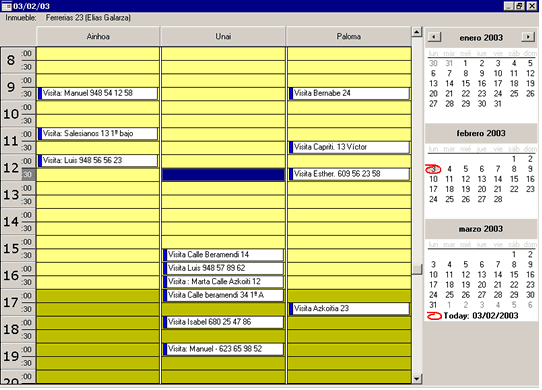Select March 12 in the marzo calendar
The height and width of the screenshot is (390, 542).
pyautogui.click(x=466, y=275)
